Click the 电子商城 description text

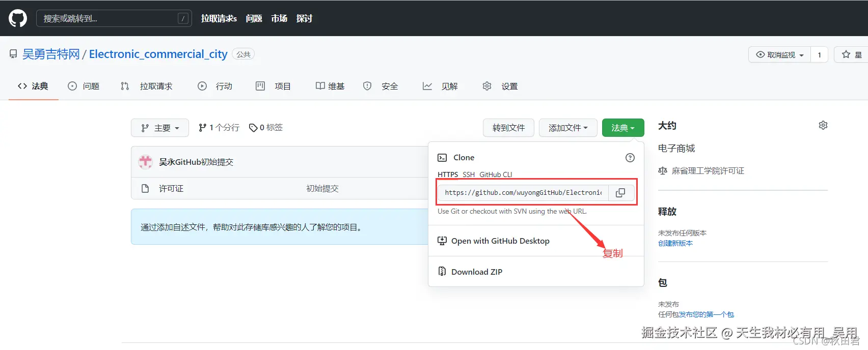click(676, 148)
